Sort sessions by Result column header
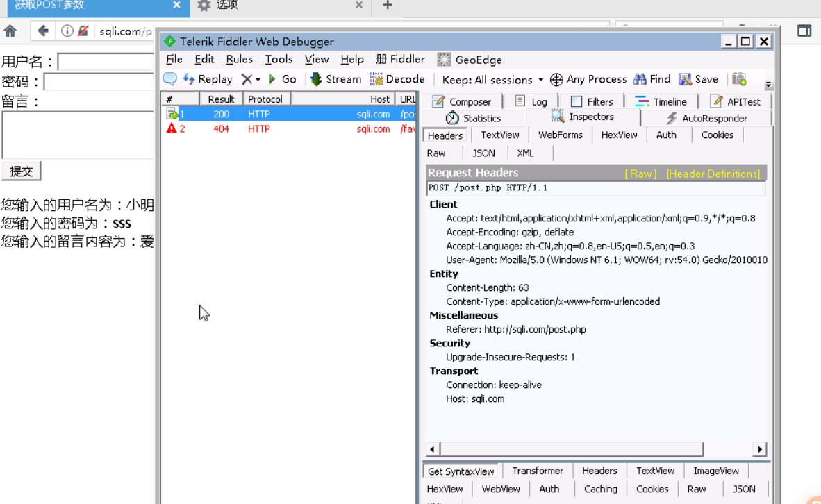The height and width of the screenshot is (504, 821). (221, 99)
